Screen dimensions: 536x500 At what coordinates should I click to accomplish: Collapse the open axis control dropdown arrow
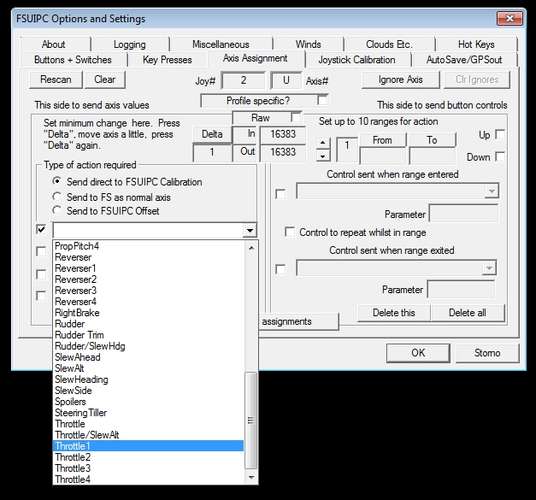point(250,230)
